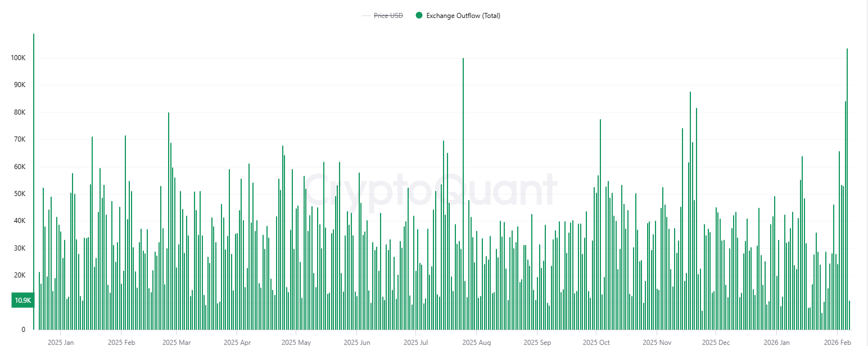868x346 pixels.
Task: Click the 100K y-axis label
Action: pos(17,58)
